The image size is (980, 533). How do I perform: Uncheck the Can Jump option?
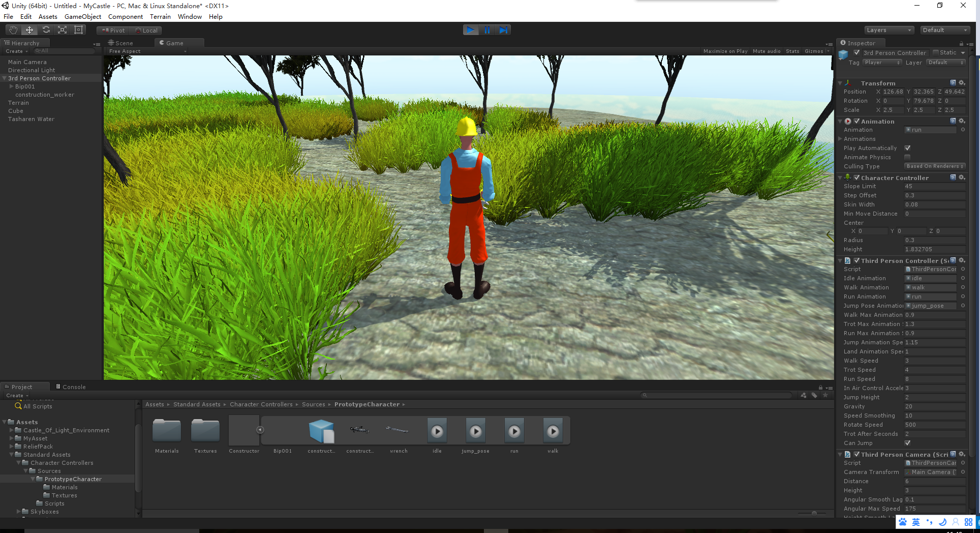(x=907, y=443)
